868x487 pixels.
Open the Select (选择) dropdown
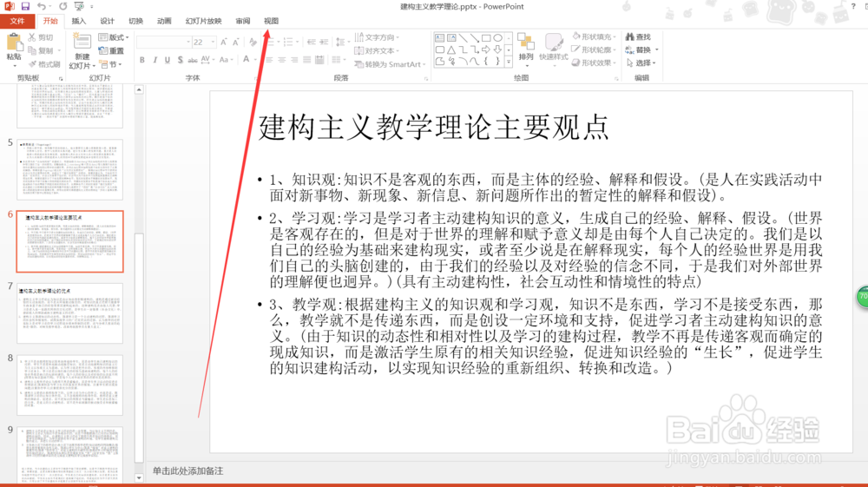point(641,63)
